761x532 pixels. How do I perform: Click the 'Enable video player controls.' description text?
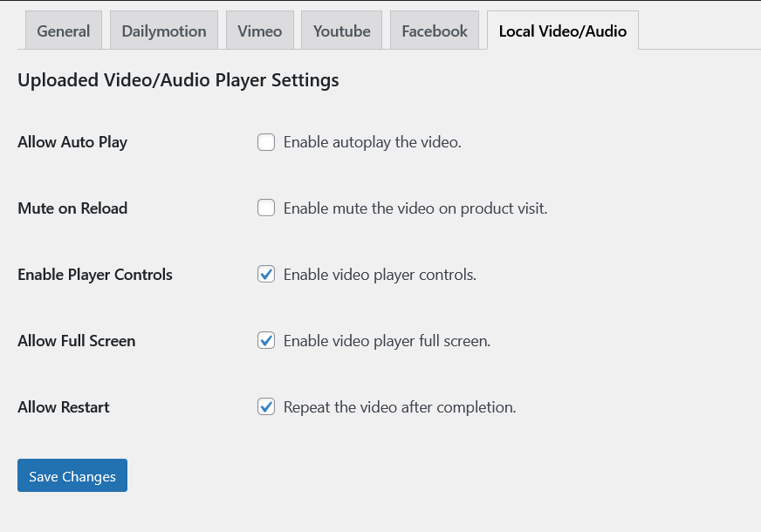(x=380, y=275)
